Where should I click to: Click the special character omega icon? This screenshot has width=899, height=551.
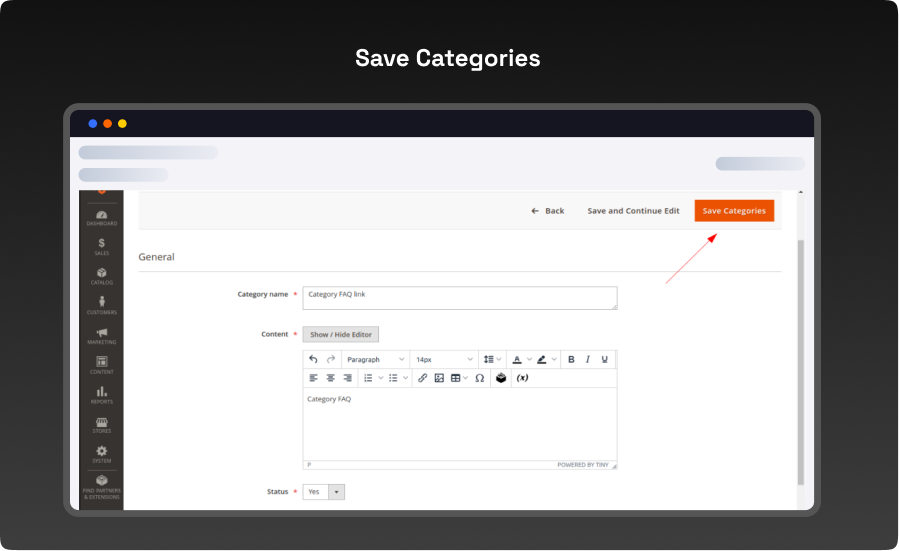480,378
